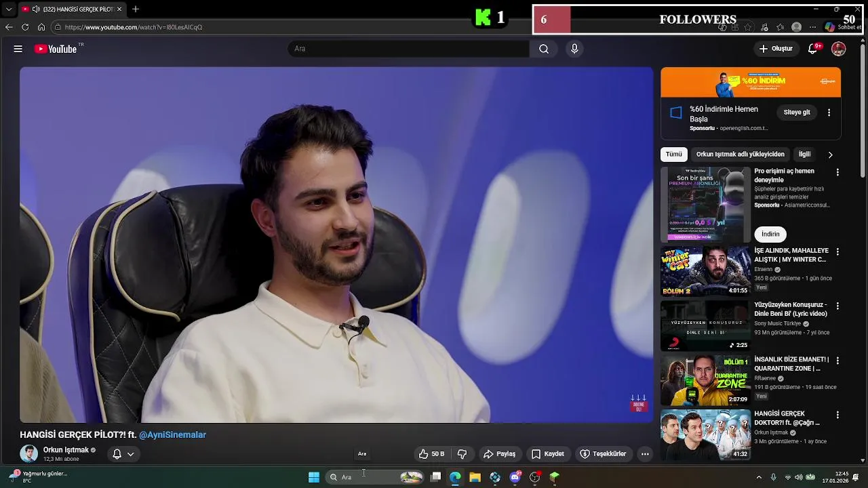
Task: Save the video with Kaydet
Action: pyautogui.click(x=548, y=454)
